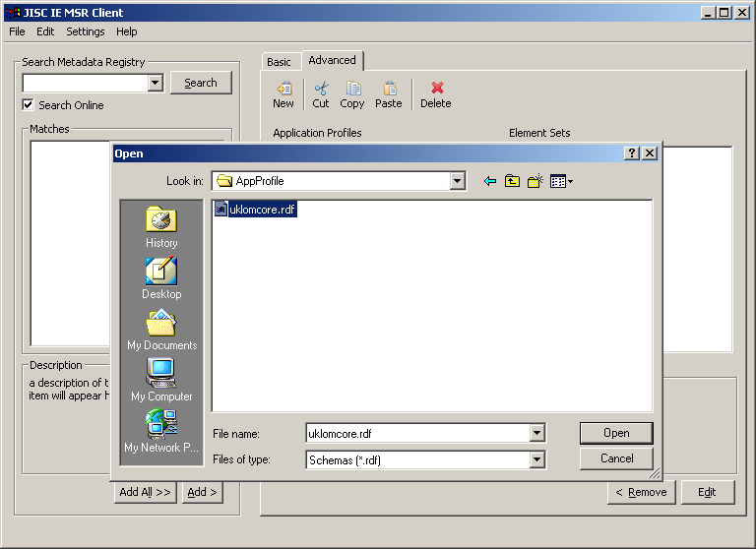Screen dimensions: 756x549
Task: Expand the Look in folder dropdown
Action: 457,181
